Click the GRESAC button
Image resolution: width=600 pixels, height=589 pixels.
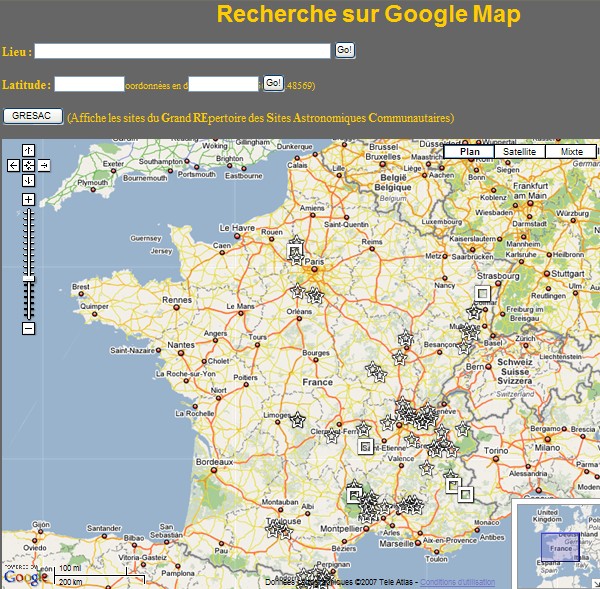33,116
